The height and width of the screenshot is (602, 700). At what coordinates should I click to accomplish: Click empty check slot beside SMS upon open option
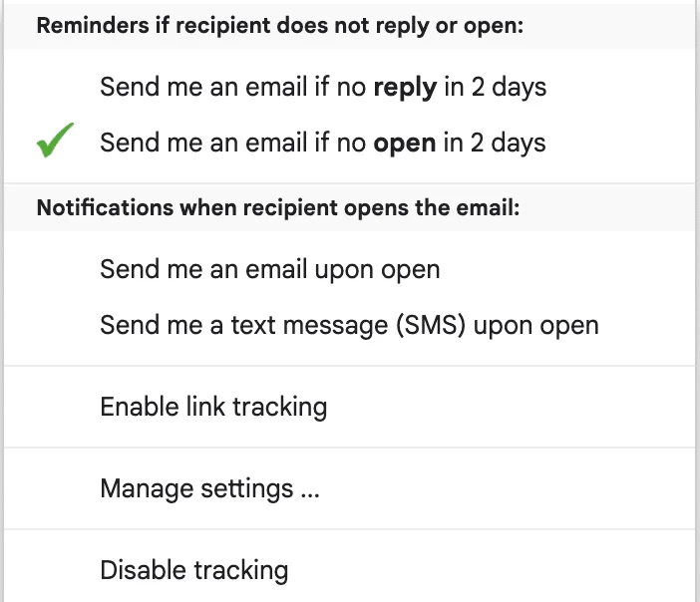click(x=55, y=325)
